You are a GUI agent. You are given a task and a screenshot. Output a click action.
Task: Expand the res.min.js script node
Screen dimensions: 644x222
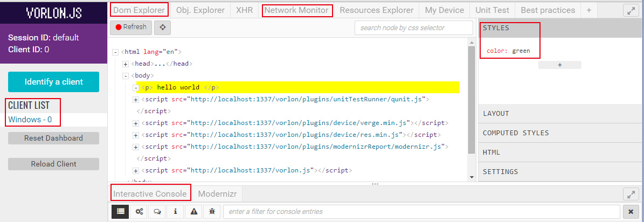coord(136,135)
